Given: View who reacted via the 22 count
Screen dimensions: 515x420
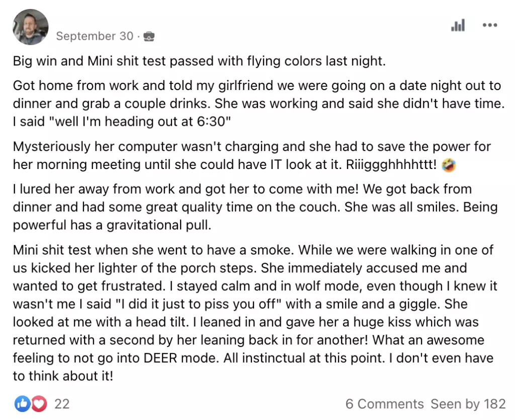Looking at the screenshot, I should pos(62,404).
